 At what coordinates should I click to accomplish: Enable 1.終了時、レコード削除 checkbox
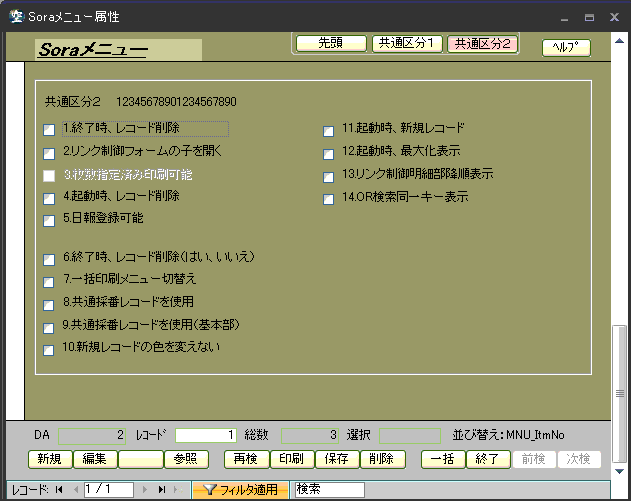pos(49,129)
